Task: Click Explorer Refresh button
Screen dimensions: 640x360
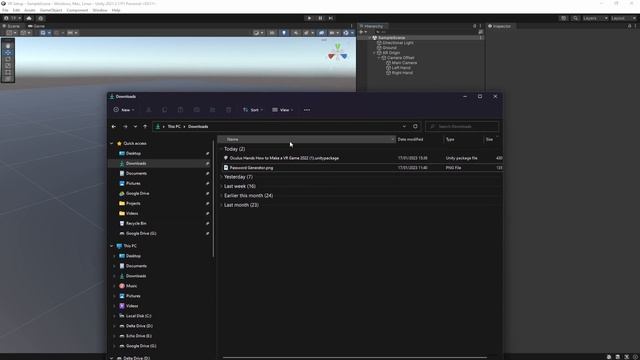Action: [415, 127]
